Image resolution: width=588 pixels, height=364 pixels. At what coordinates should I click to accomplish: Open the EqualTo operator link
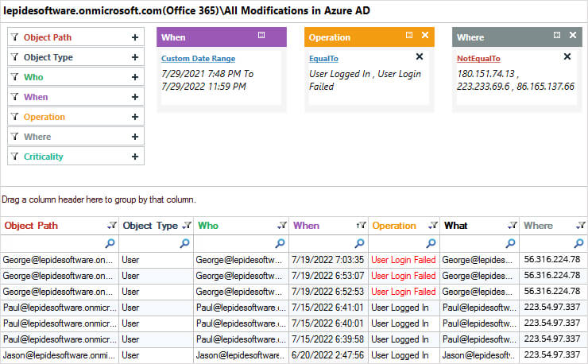pyautogui.click(x=323, y=59)
